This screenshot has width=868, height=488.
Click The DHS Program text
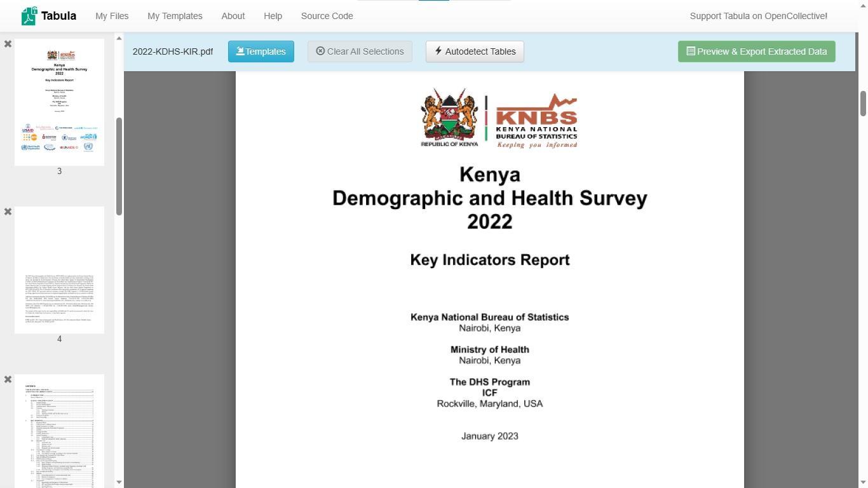pyautogui.click(x=490, y=382)
